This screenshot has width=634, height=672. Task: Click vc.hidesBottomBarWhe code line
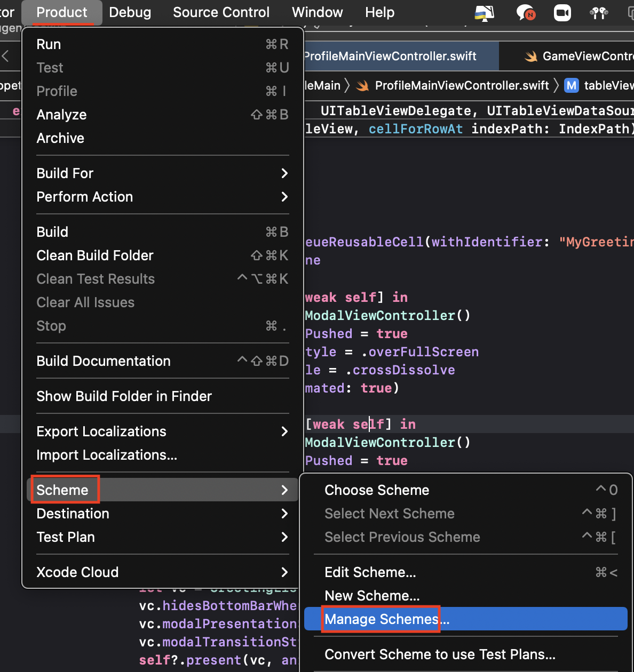[218, 606]
